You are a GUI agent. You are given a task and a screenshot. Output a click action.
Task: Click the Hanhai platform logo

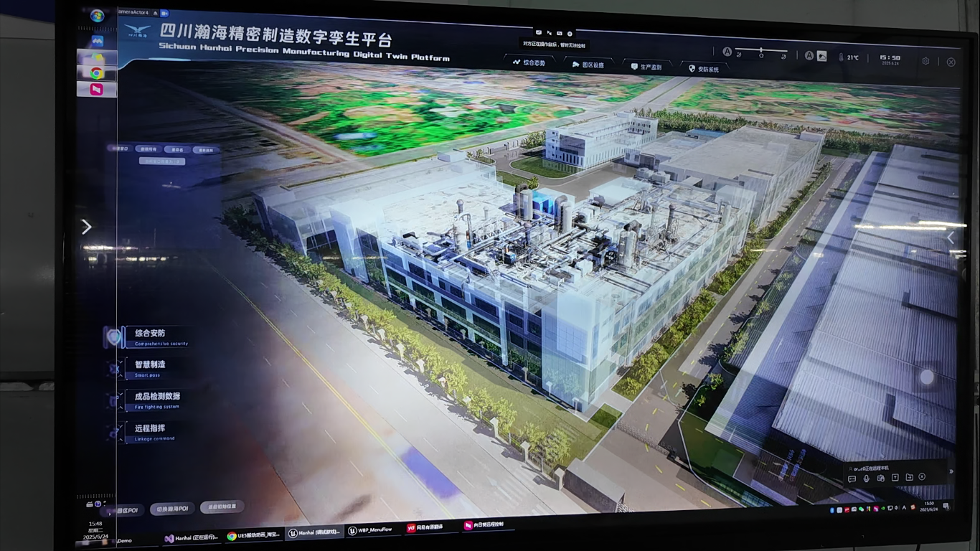click(x=138, y=31)
